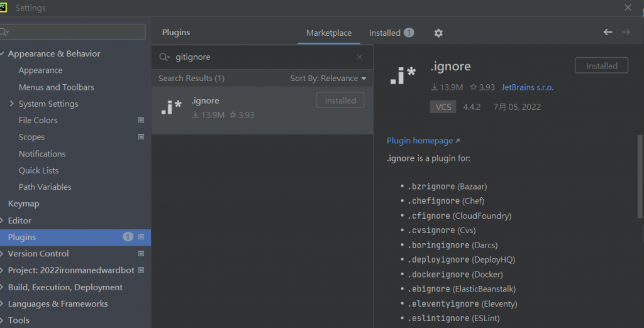
Task: Open the plugins gear settings icon
Action: [438, 33]
